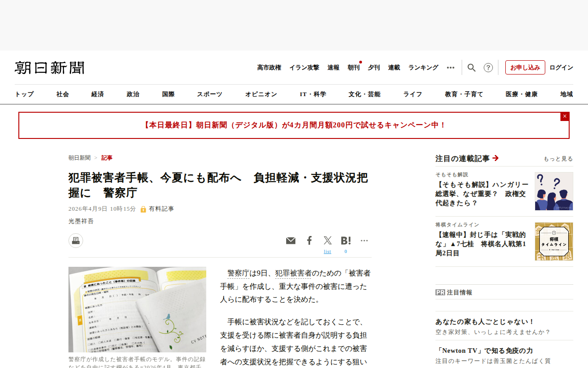
Task: Select トップ navigation tab
Action: tap(24, 94)
